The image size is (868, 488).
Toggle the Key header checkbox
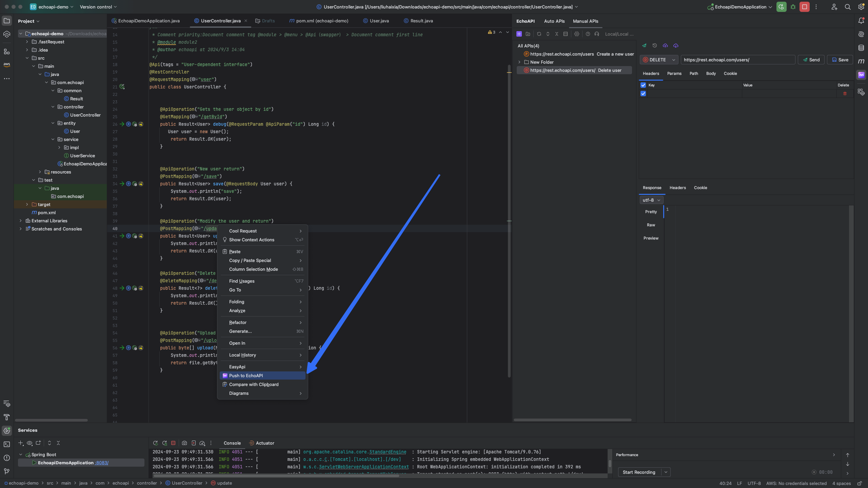[643, 85]
